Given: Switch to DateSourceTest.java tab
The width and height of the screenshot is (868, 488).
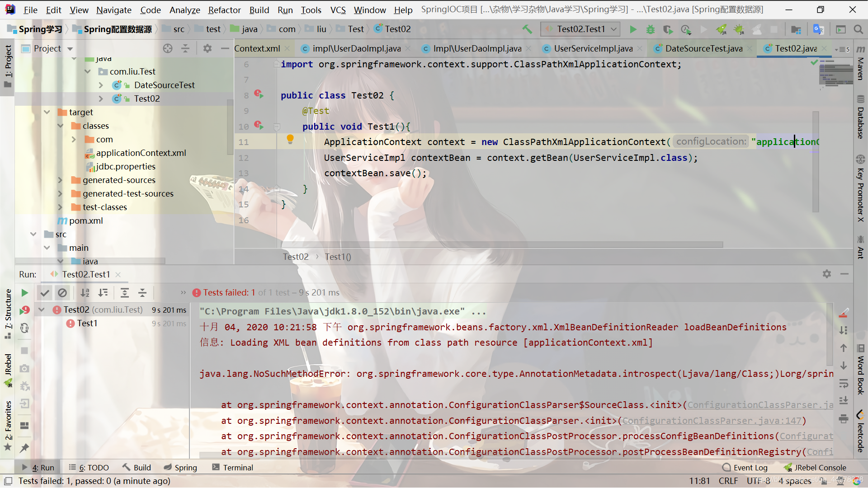Looking at the screenshot, I should pyautogui.click(x=703, y=48).
